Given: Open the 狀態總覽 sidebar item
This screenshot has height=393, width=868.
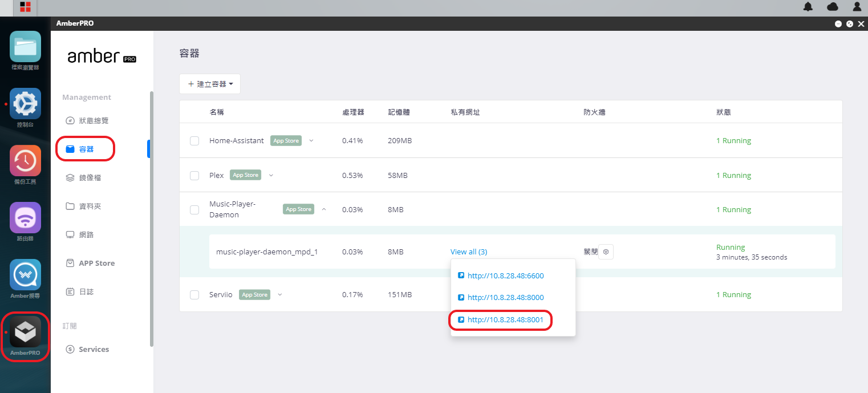Looking at the screenshot, I should pos(87,121).
